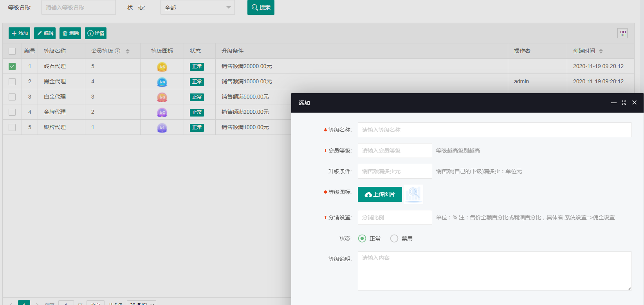Image resolution: width=644 pixels, height=305 pixels.
Task: Click the 请输入等级名称 field in 添加 dialog
Action: pos(495,130)
